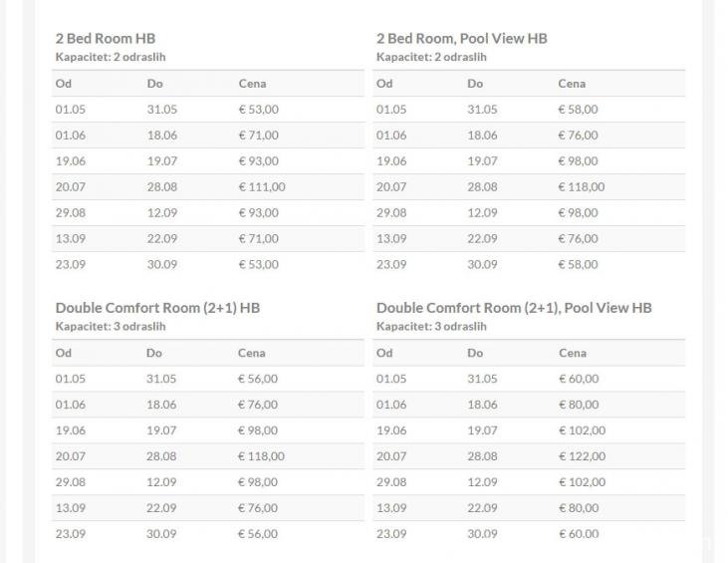Select € 93,00 price for 29.08–12.09
Viewport: 728px width, 563px height.
[259, 212]
